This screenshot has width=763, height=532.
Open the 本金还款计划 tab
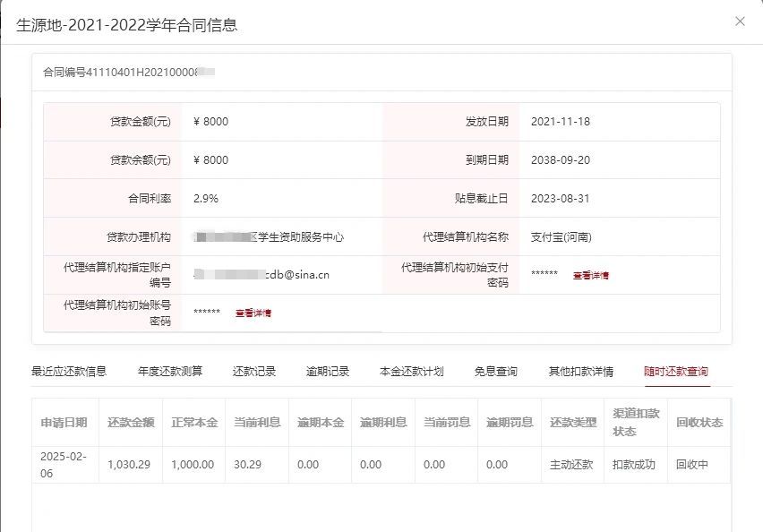(x=412, y=372)
